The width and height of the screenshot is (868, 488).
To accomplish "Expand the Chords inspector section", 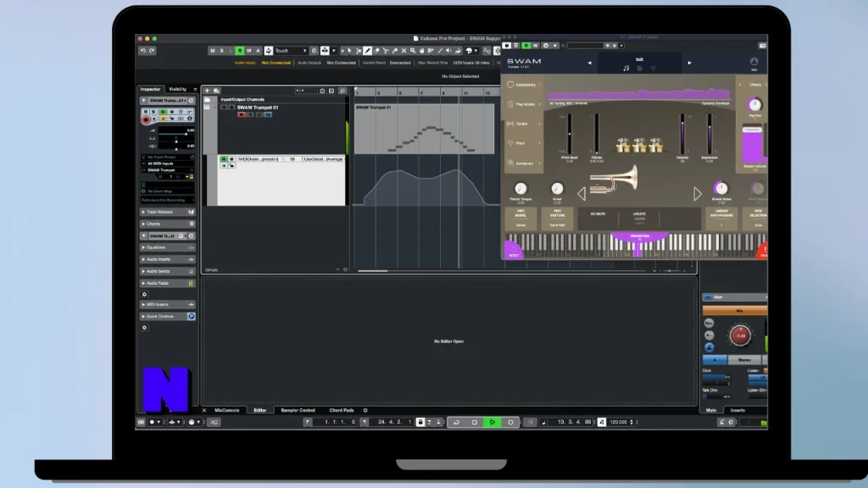I will tap(168, 224).
